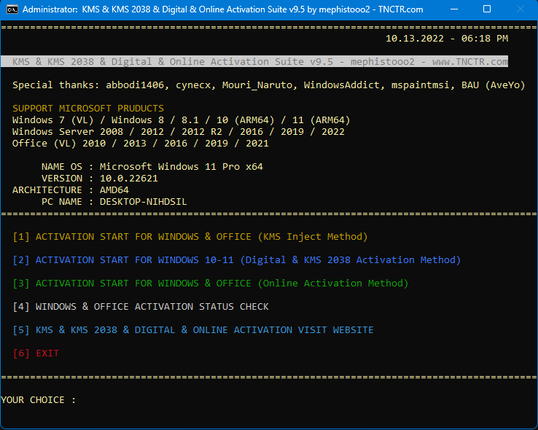Click option [1] KMS Inject Method
This screenshot has height=430, width=538.
pyautogui.click(x=190, y=237)
